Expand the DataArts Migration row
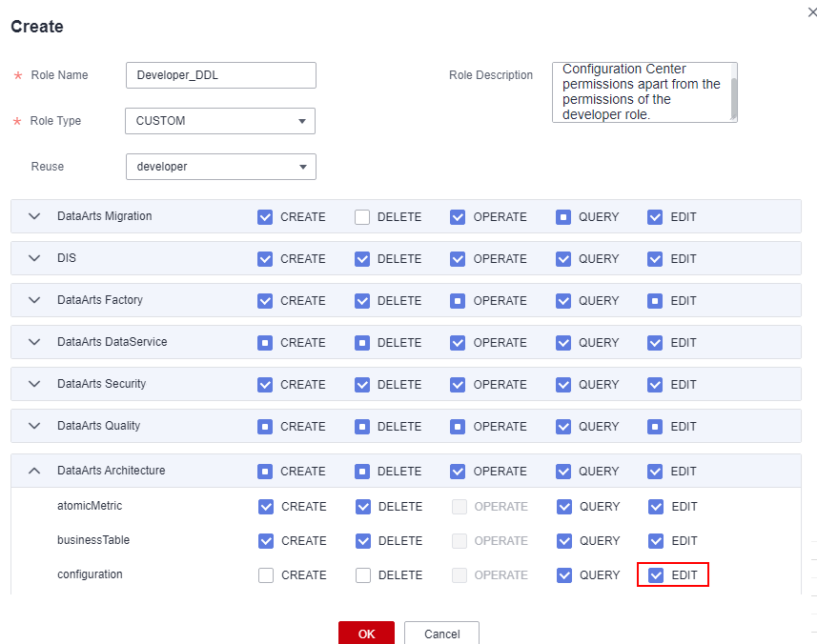 click(x=34, y=216)
